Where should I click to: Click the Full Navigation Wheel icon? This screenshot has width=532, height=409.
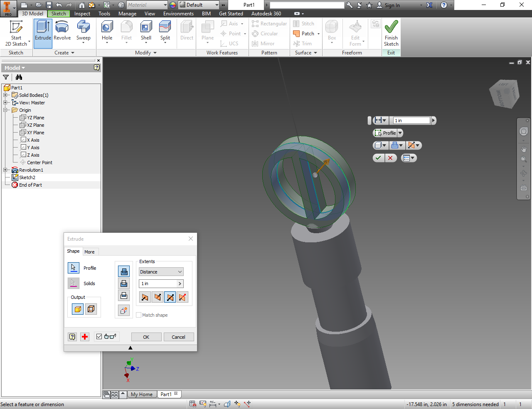click(x=524, y=131)
